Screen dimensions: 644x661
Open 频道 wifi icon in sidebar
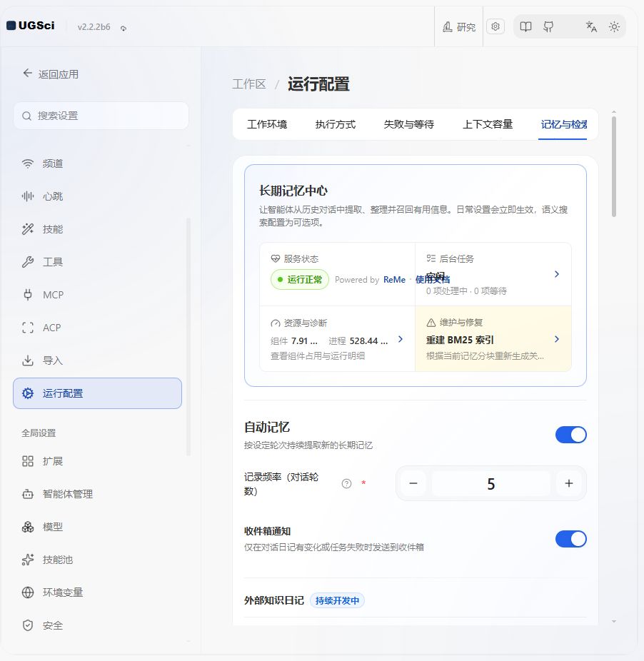tap(27, 163)
